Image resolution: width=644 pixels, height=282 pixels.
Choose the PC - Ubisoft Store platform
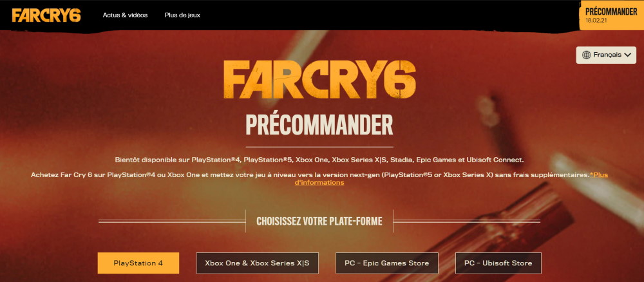[x=498, y=263]
